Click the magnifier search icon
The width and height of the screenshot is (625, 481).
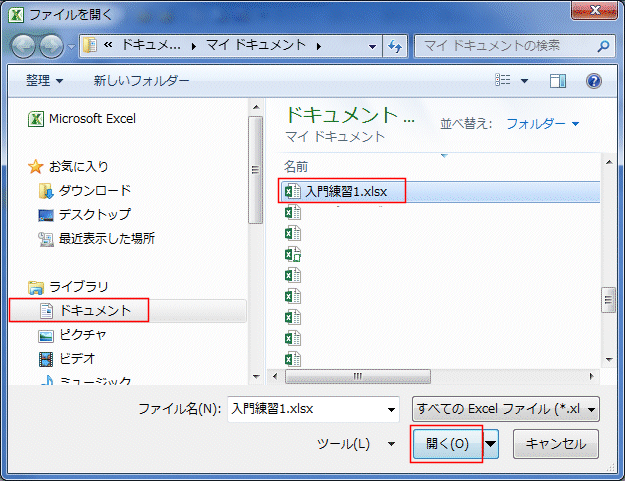coord(603,46)
